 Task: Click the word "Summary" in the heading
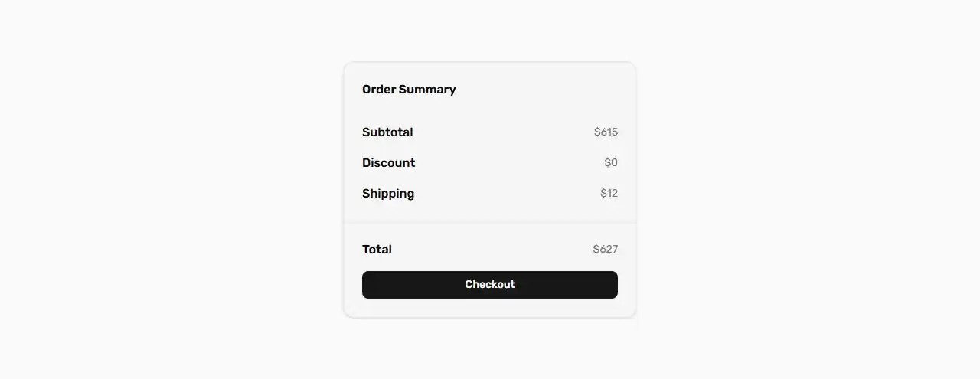tap(427, 90)
